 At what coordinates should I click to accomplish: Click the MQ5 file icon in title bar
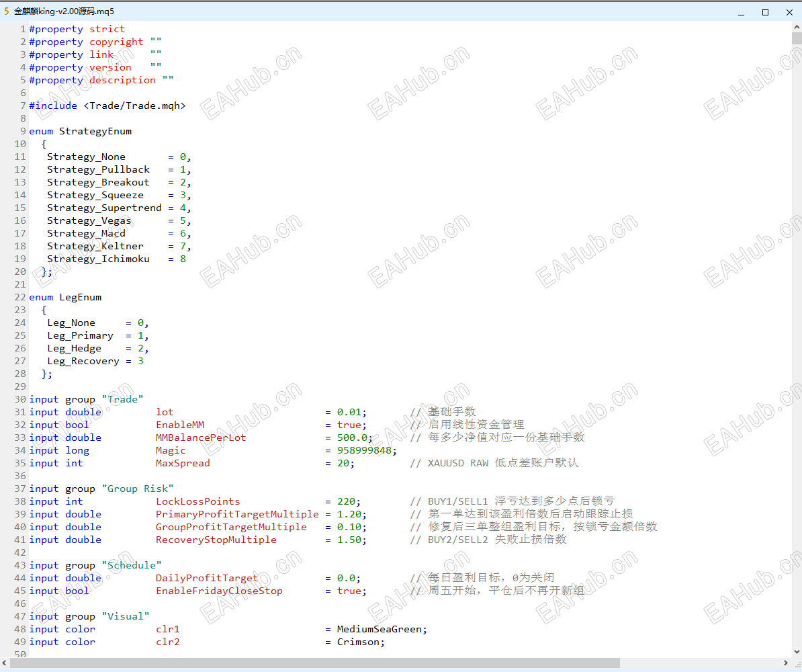click(x=6, y=11)
